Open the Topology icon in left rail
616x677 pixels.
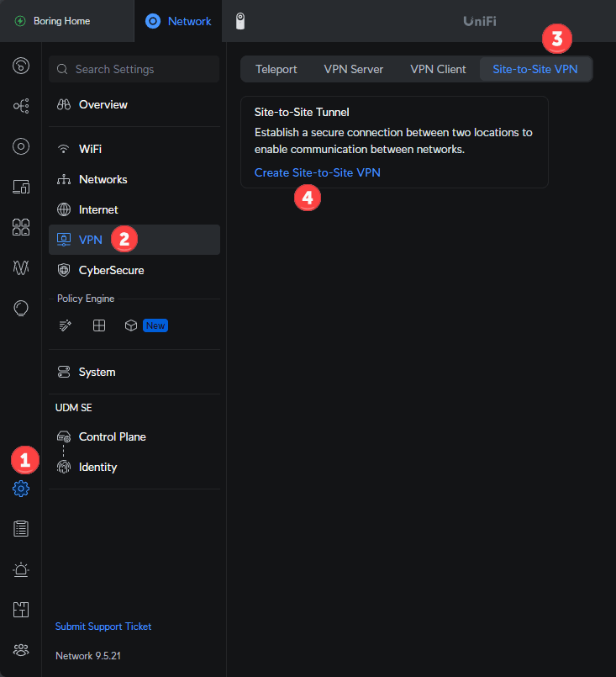tap(21, 106)
